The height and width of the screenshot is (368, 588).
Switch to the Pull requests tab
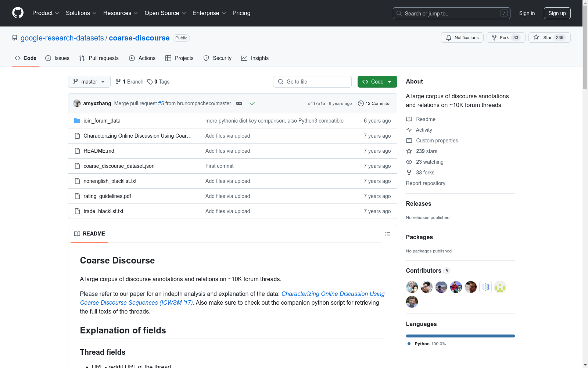point(99,58)
